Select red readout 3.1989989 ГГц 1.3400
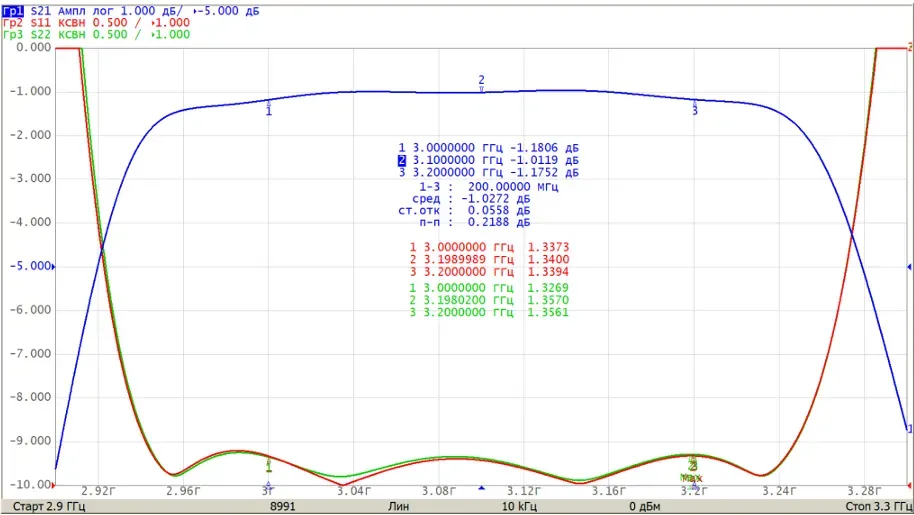The width and height of the screenshot is (914, 515). 489,259
